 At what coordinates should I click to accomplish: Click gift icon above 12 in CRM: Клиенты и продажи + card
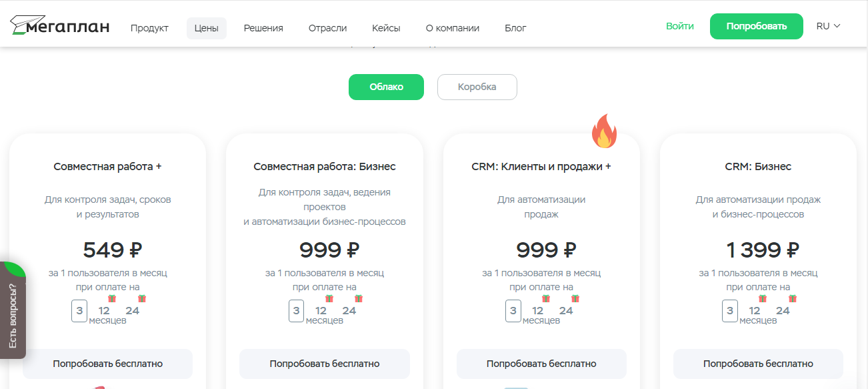(546, 299)
